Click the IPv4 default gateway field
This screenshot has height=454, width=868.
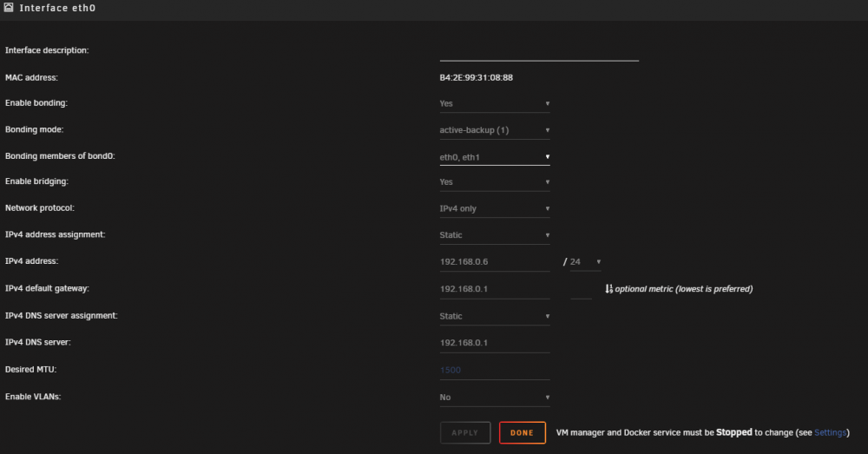point(495,289)
